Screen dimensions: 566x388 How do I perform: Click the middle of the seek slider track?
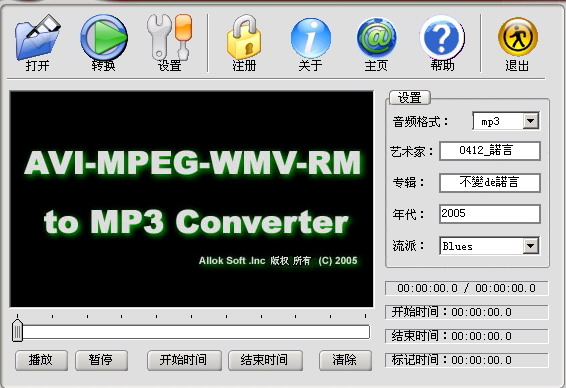(x=191, y=332)
